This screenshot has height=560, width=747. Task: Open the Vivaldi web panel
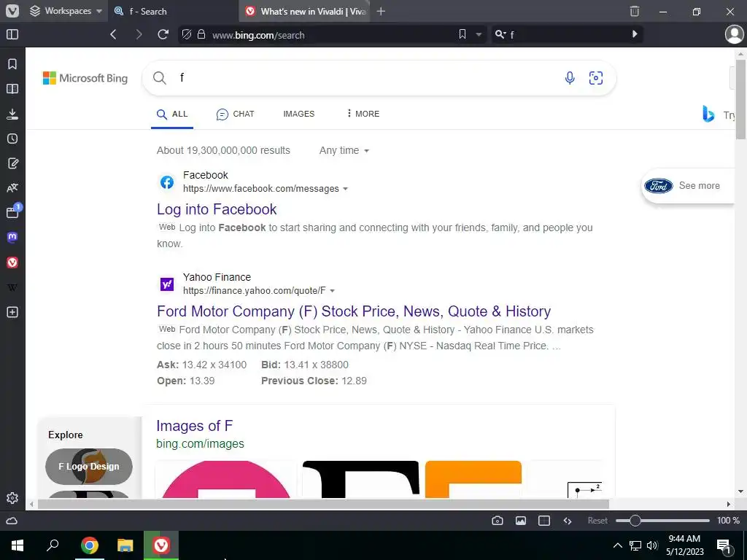click(12, 262)
